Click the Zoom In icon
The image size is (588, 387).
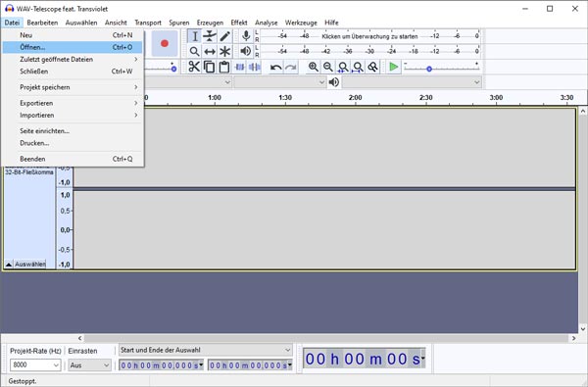pos(314,67)
